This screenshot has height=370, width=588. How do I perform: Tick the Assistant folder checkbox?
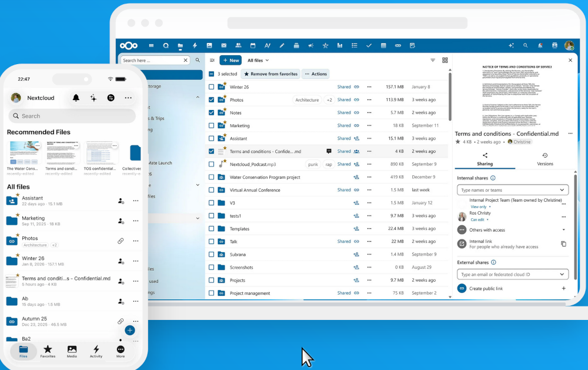[x=212, y=138]
